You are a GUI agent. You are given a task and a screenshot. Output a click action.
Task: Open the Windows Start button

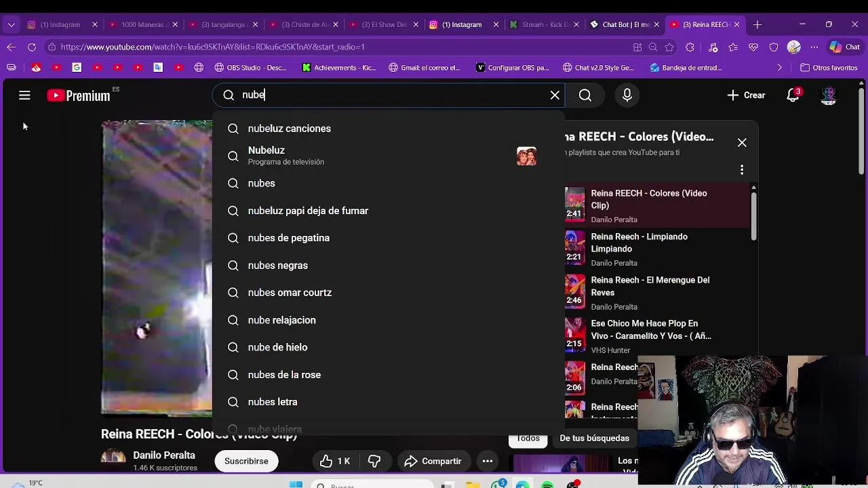[x=296, y=484]
